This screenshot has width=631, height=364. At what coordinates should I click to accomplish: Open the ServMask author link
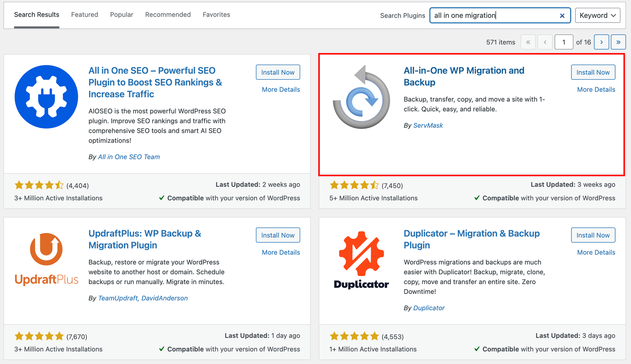(x=428, y=125)
